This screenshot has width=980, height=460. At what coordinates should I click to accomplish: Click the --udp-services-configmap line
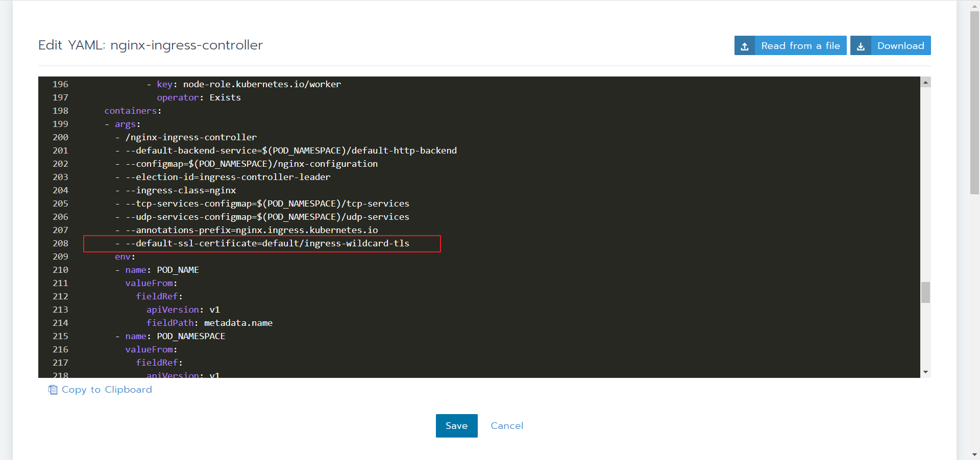(267, 217)
